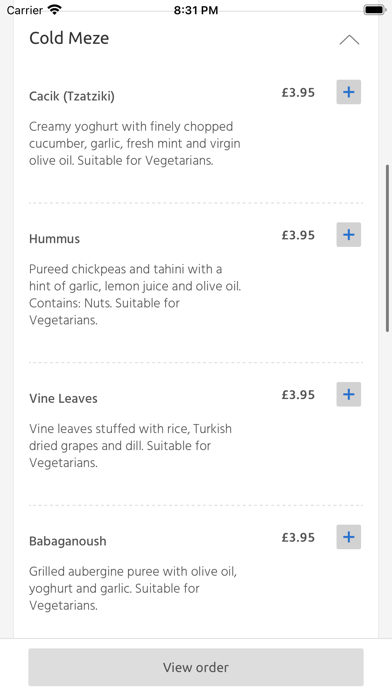Screen dimensions: 392x696
Task: Tap the Hummus description mentioning chickpeas
Action: (135, 294)
